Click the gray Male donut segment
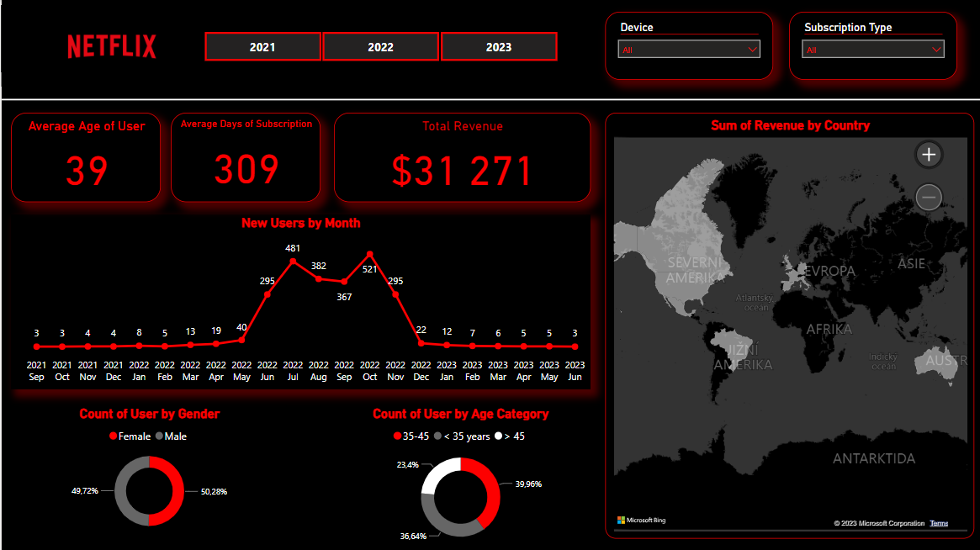Screen dimensions: 980x550 [120, 491]
